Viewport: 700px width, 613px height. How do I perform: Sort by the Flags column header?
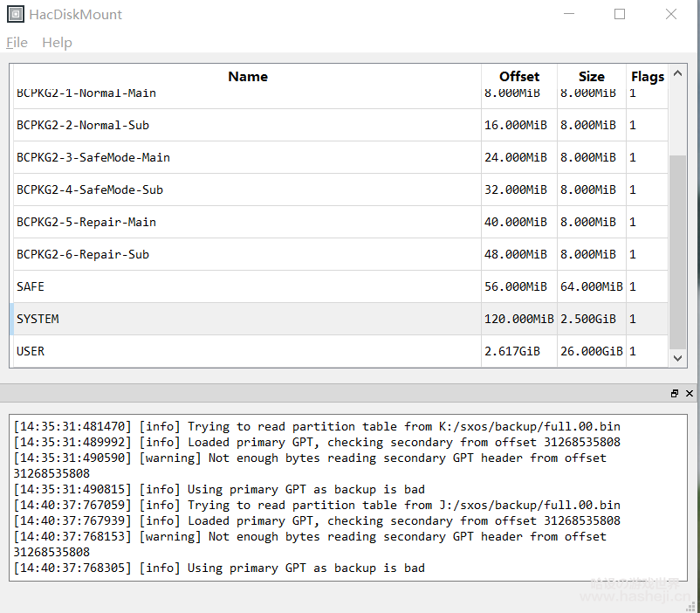pyautogui.click(x=648, y=76)
